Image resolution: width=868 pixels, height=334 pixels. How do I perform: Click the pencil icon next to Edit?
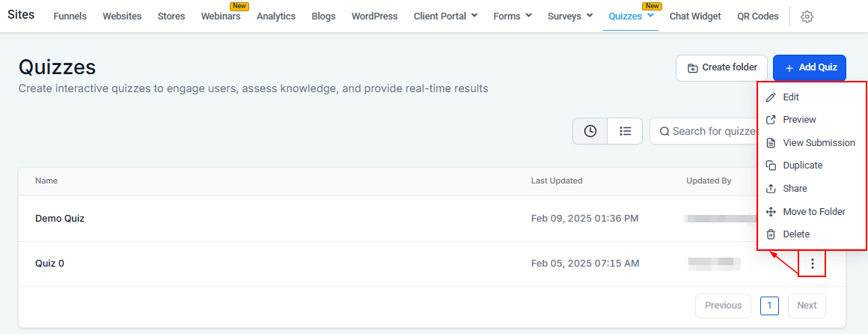tap(771, 97)
